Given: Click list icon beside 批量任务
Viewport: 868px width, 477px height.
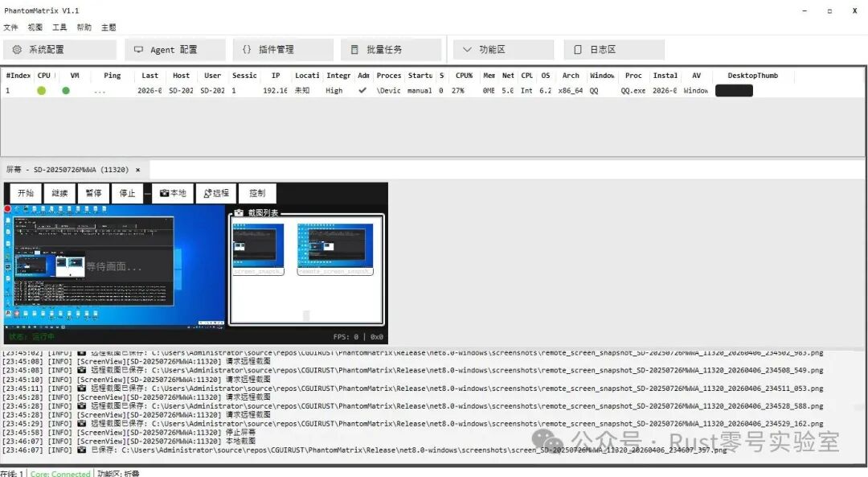Looking at the screenshot, I should tap(355, 49).
